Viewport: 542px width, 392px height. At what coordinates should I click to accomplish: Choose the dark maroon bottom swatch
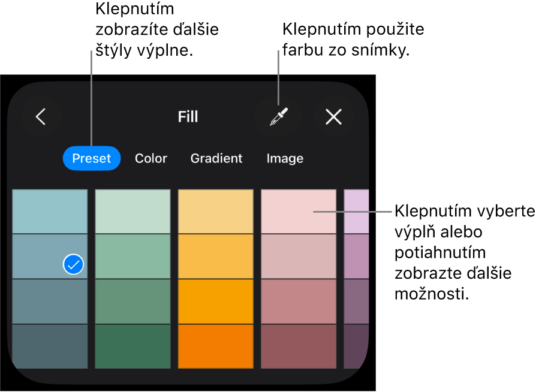click(x=298, y=346)
